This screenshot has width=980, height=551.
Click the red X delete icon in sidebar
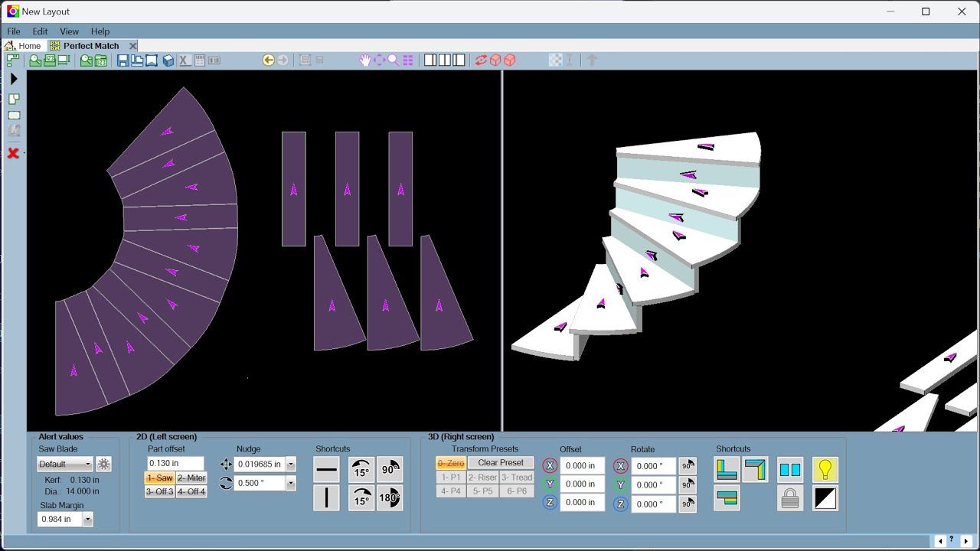[x=13, y=153]
